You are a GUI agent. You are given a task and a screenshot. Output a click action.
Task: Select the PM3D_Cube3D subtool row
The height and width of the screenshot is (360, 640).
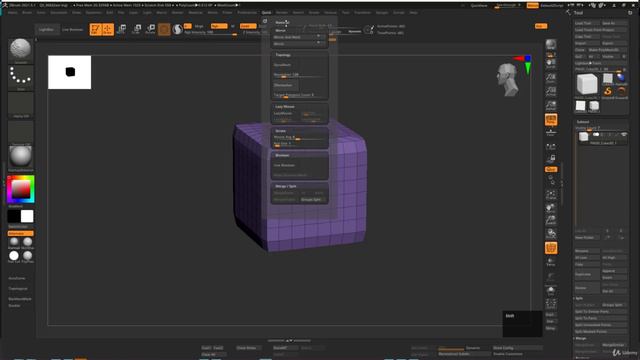point(602,138)
